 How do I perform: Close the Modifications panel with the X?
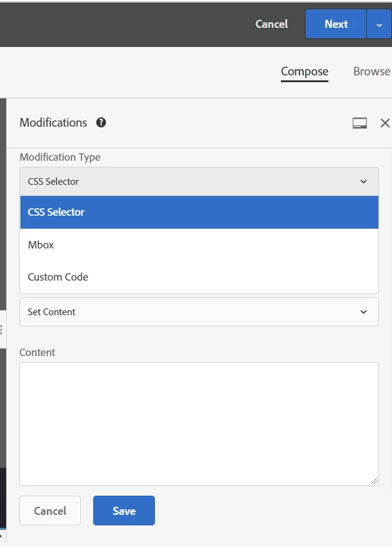tap(385, 123)
